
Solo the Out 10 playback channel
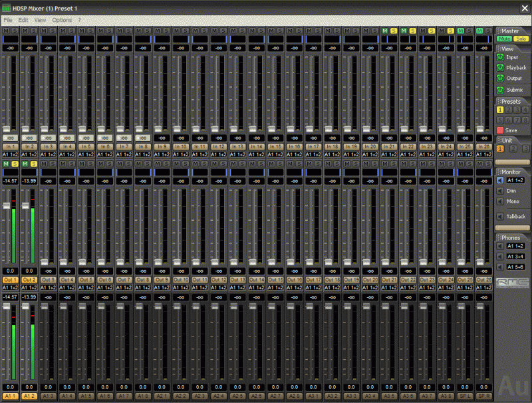tap(186, 164)
